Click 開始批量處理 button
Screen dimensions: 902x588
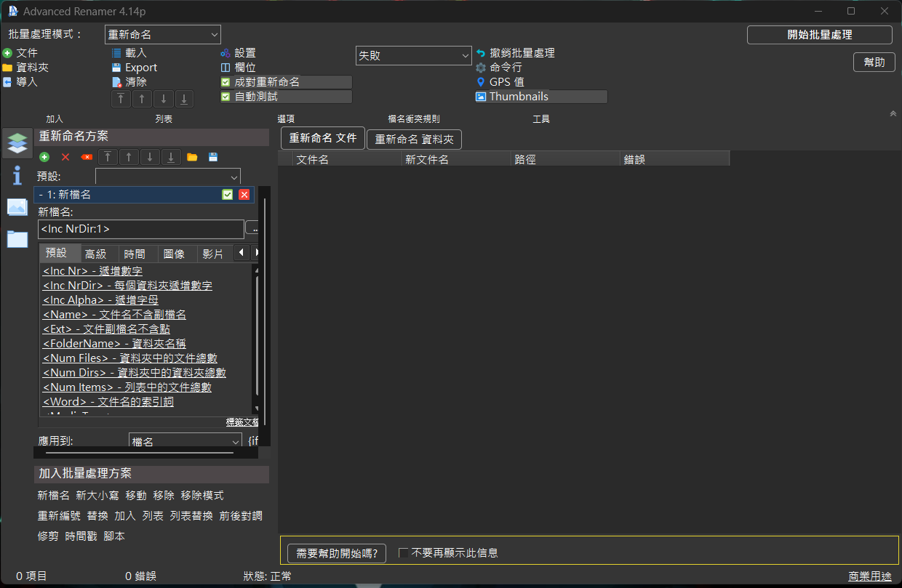(820, 35)
